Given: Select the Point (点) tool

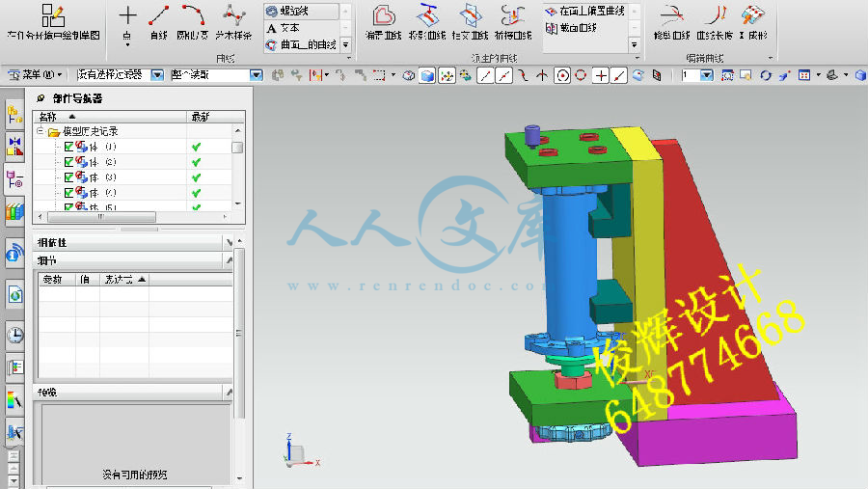Looking at the screenshot, I should coord(127,22).
